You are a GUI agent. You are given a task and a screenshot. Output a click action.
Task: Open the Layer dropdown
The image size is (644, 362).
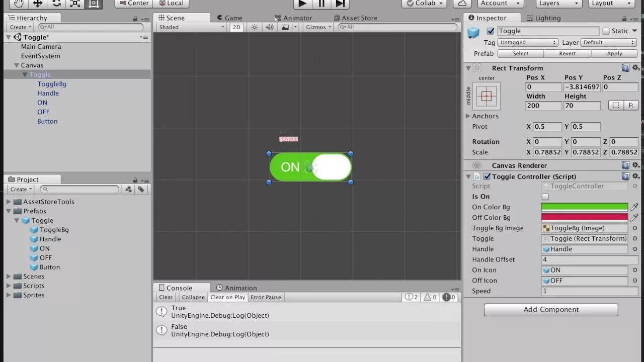tap(609, 43)
